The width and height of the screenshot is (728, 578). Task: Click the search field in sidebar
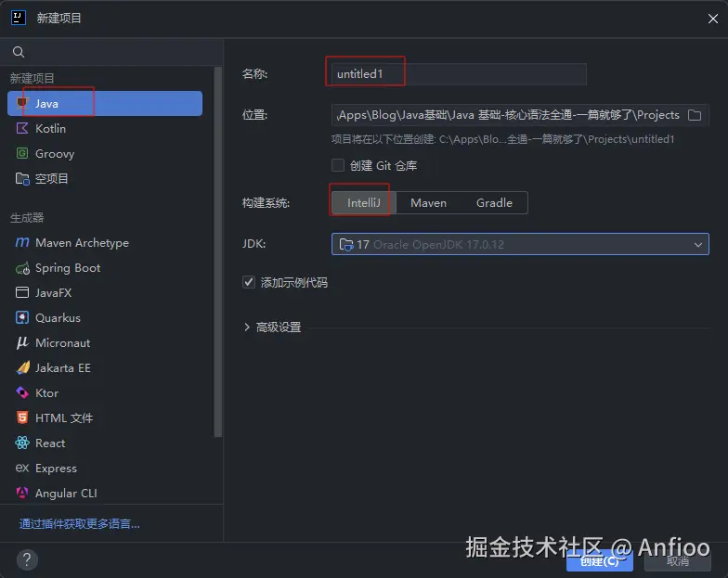tap(111, 52)
